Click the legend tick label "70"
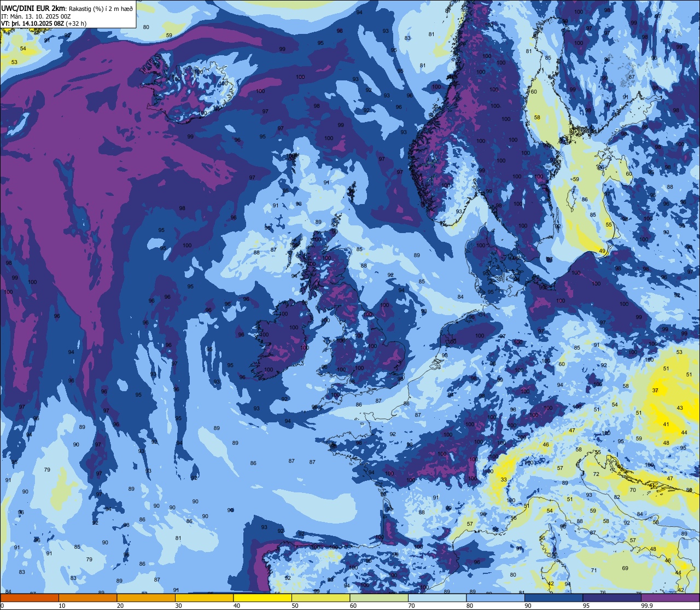The image size is (700, 610). pyautogui.click(x=412, y=606)
